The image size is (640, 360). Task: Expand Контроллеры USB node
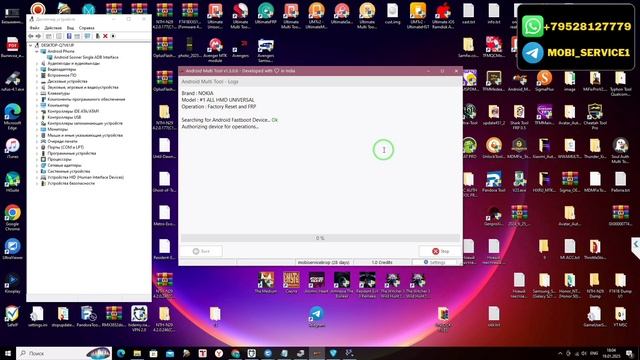pyautogui.click(x=37, y=117)
